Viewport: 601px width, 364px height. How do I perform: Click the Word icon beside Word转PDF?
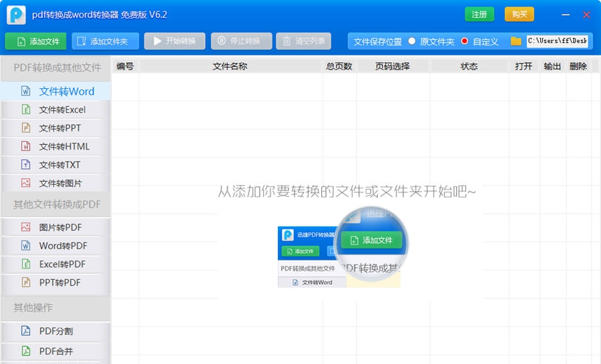(x=25, y=246)
